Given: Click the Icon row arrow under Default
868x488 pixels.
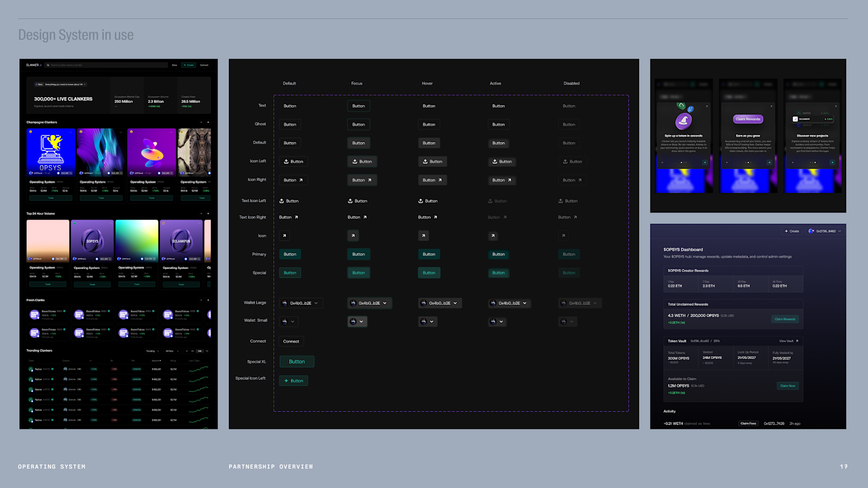Looking at the screenshot, I should (x=285, y=236).
